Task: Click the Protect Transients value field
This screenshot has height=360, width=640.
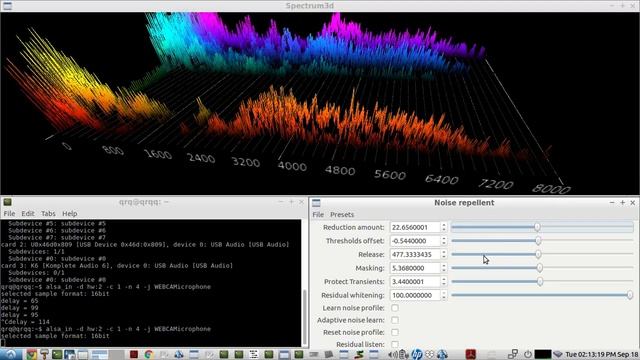Action: 415,282
